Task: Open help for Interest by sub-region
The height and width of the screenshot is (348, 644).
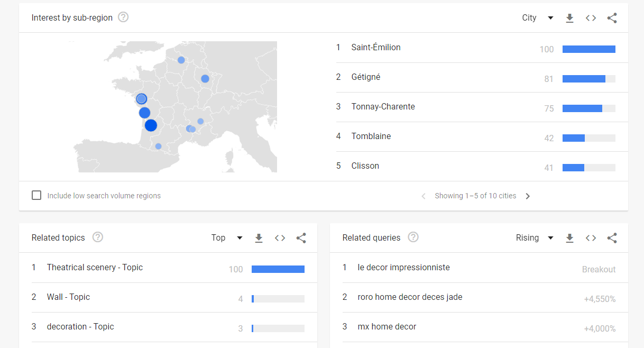Action: 123,17
